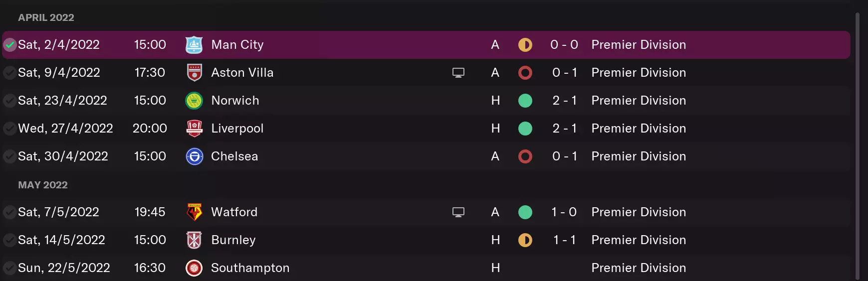Open the 0 - 0 result against Man City
Viewport: 868px width, 281px height.
564,45
